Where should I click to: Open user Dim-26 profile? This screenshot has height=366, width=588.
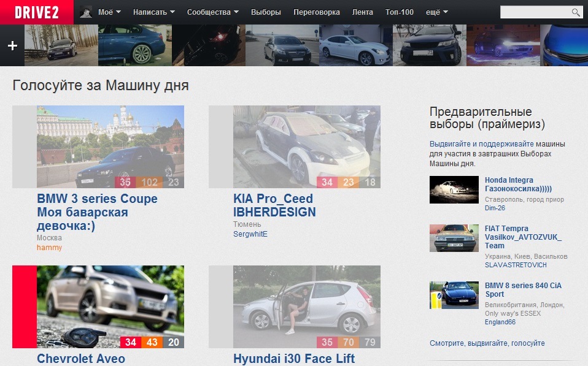click(x=495, y=208)
